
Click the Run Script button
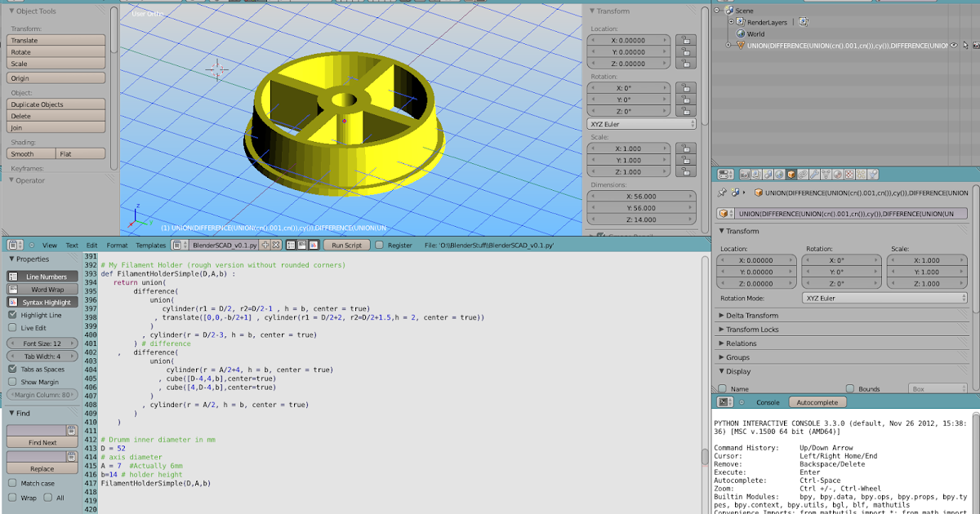click(349, 245)
